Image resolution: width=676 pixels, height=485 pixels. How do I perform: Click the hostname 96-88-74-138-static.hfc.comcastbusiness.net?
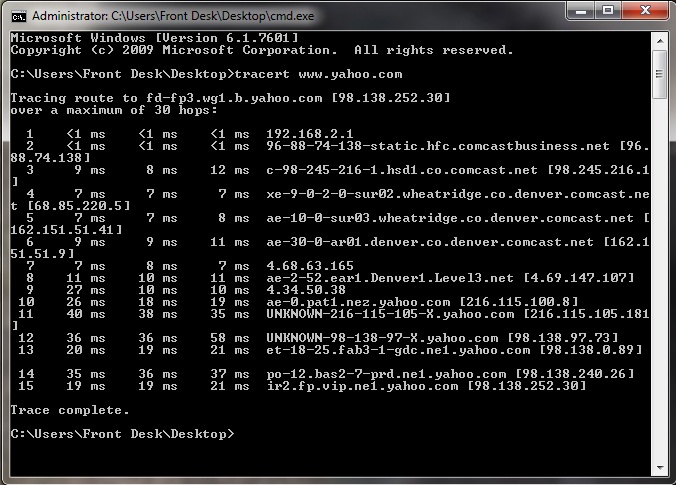click(438, 146)
